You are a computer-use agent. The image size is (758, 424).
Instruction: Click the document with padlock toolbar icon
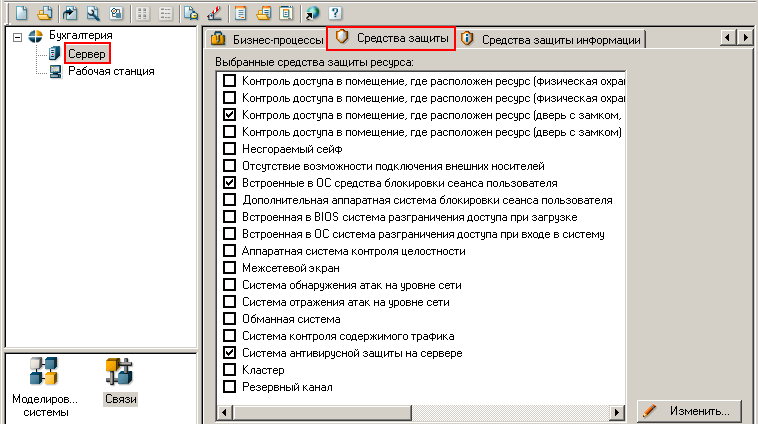pos(191,13)
